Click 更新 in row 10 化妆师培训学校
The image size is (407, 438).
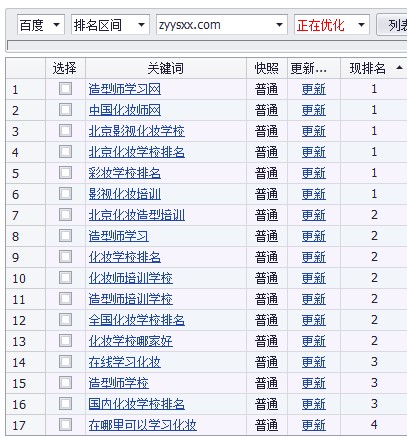click(314, 278)
